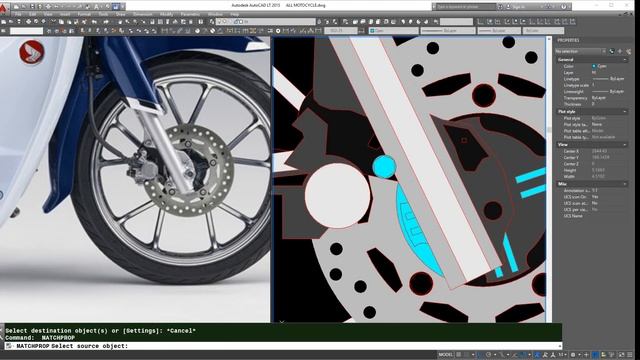Toggle snap mode in status bar

pyautogui.click(x=467, y=355)
